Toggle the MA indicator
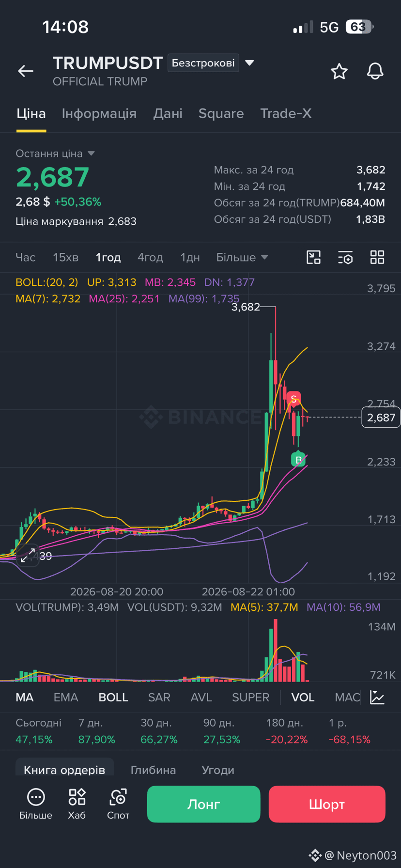Viewport: 401px width, 868px height. pyautogui.click(x=25, y=697)
